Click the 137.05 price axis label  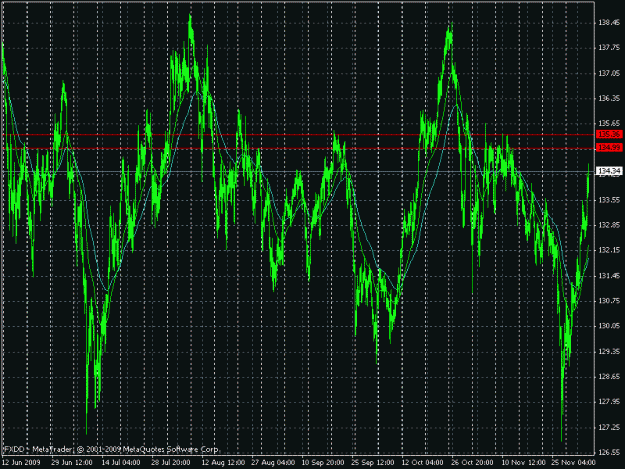pyautogui.click(x=609, y=73)
